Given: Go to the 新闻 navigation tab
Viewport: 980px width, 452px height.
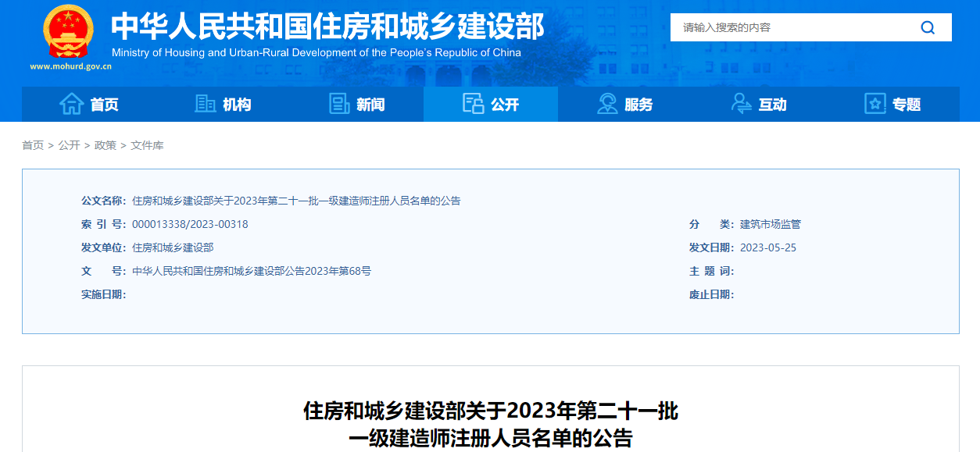Looking at the screenshot, I should 370,105.
